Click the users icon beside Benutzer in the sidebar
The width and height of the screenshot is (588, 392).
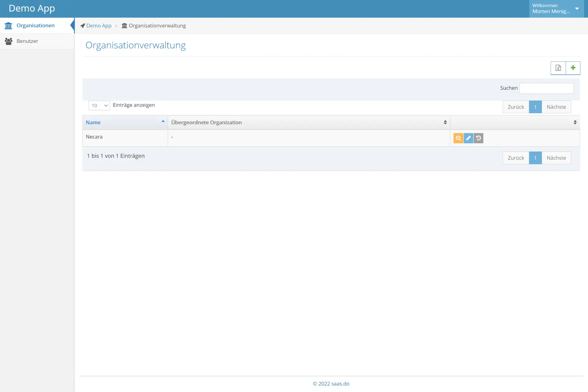(9, 41)
